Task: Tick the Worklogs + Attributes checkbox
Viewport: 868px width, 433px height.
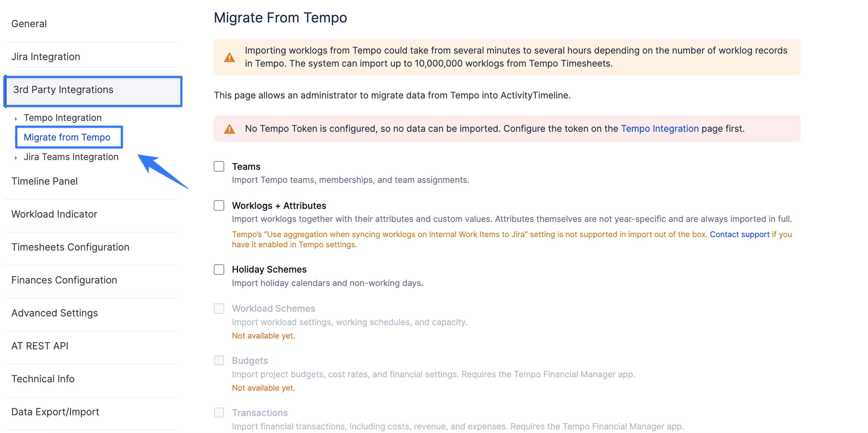Action: point(219,206)
